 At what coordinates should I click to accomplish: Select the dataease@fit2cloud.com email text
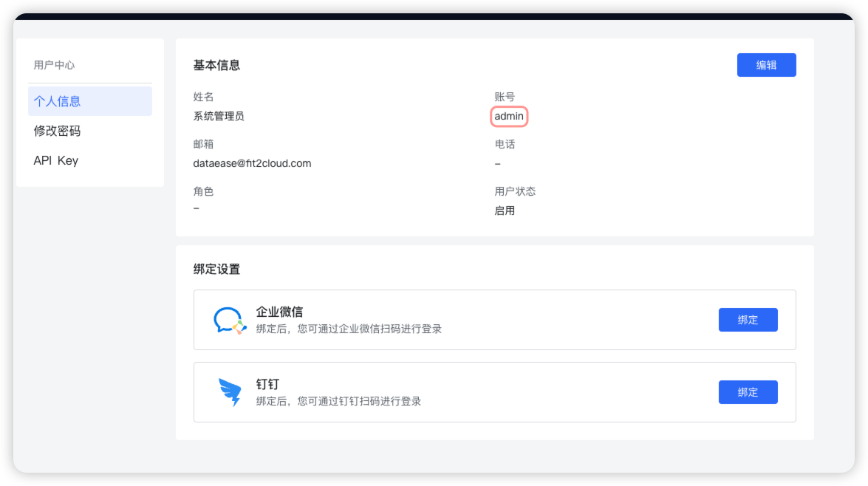pyautogui.click(x=252, y=163)
